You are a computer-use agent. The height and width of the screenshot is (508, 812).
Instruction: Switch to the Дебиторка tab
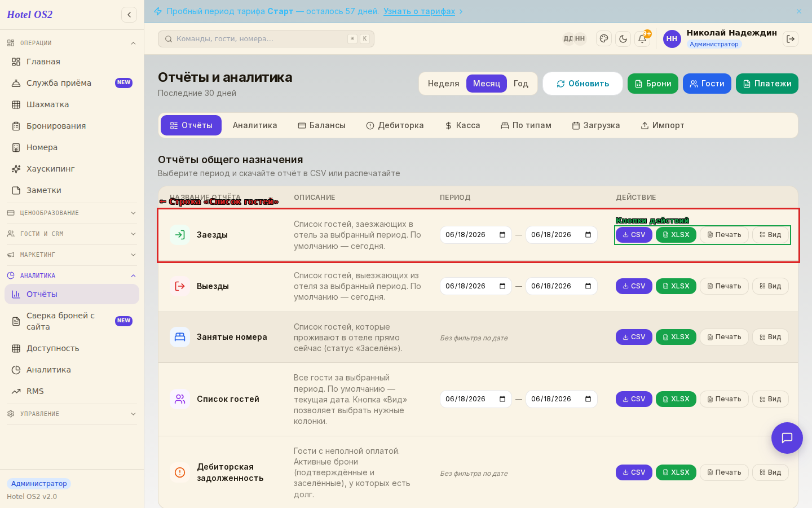pos(395,125)
